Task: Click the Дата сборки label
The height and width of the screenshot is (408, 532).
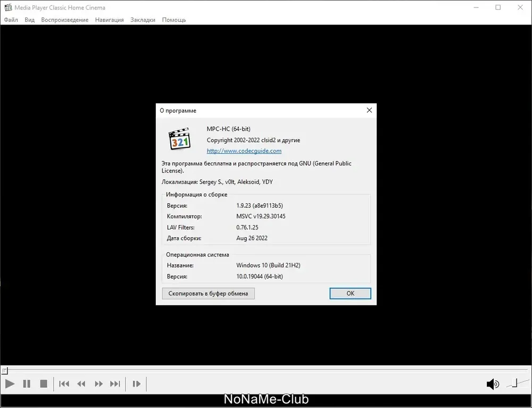Action: click(x=184, y=238)
